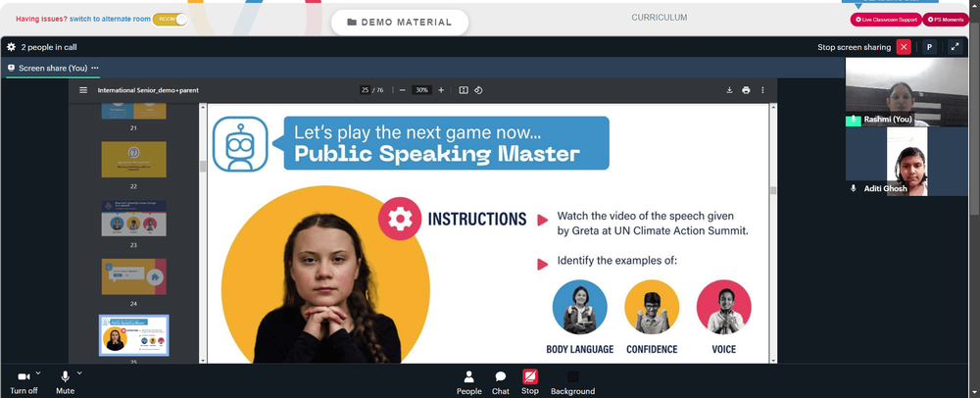Open Background effects option

click(572, 383)
